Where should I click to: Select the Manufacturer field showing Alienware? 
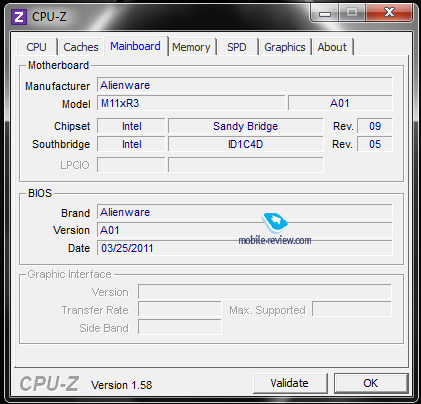tap(245, 85)
